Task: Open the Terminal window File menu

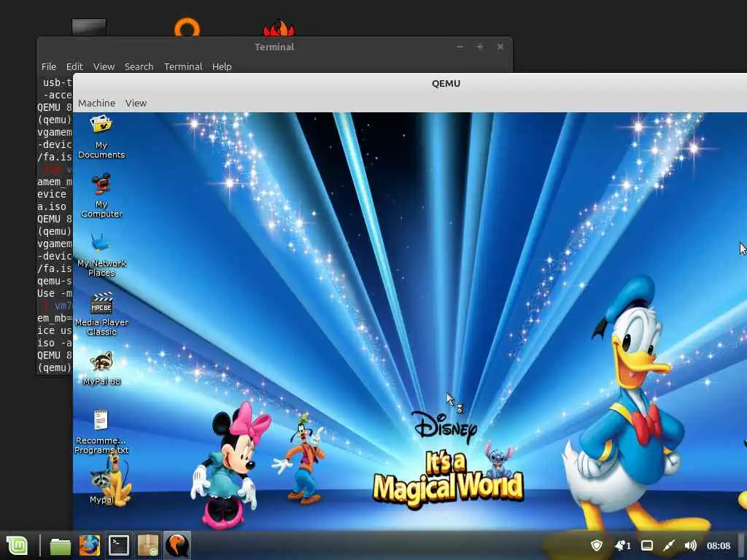Action: 49,66
